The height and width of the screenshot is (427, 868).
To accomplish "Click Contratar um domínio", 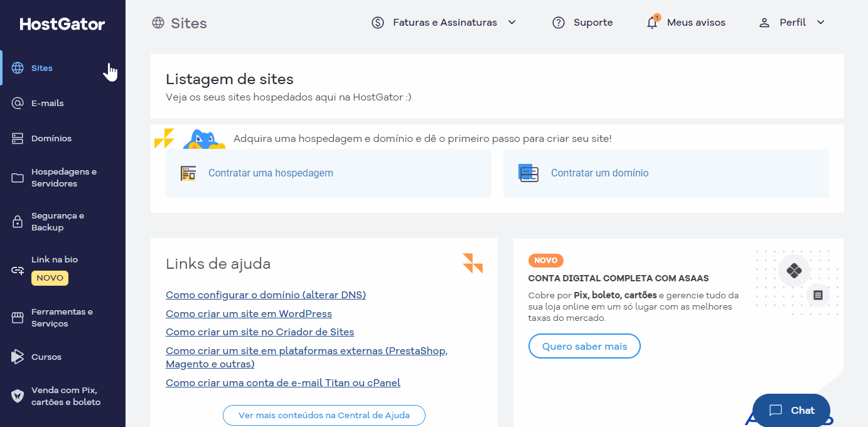I will tap(666, 173).
